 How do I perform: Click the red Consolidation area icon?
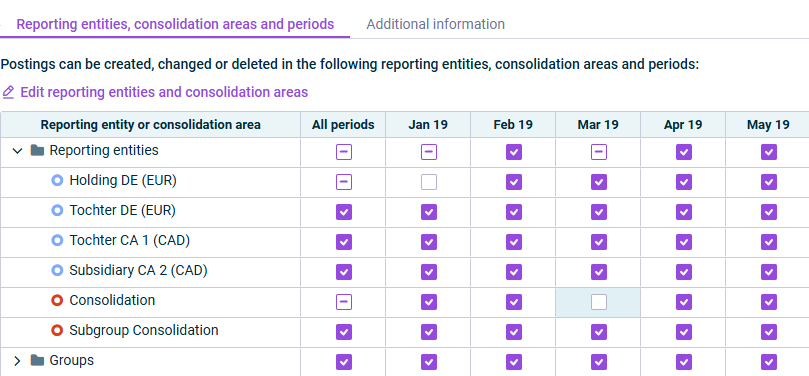coord(57,300)
